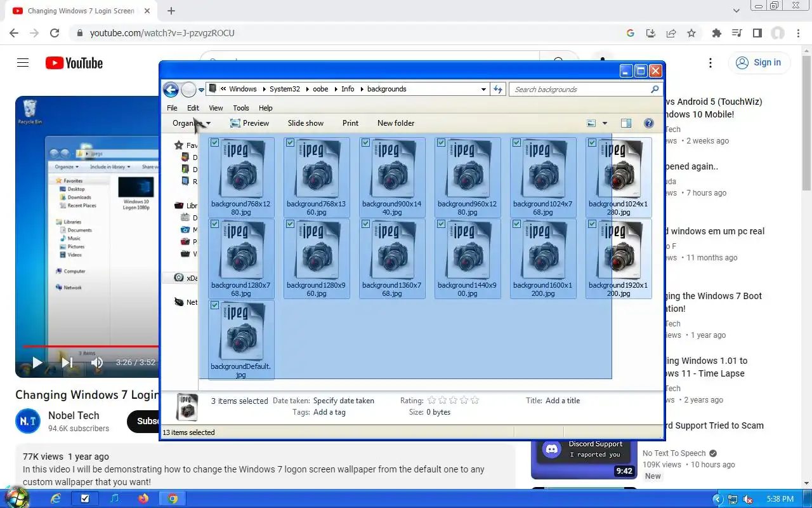Click the Explorer forward arrow button
Viewport: 812px width, 508px height.
(188, 90)
